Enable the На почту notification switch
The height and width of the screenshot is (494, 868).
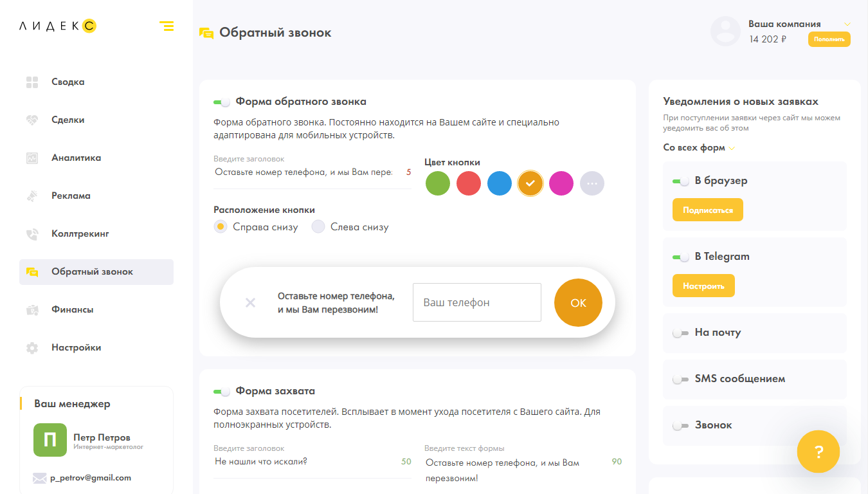680,333
